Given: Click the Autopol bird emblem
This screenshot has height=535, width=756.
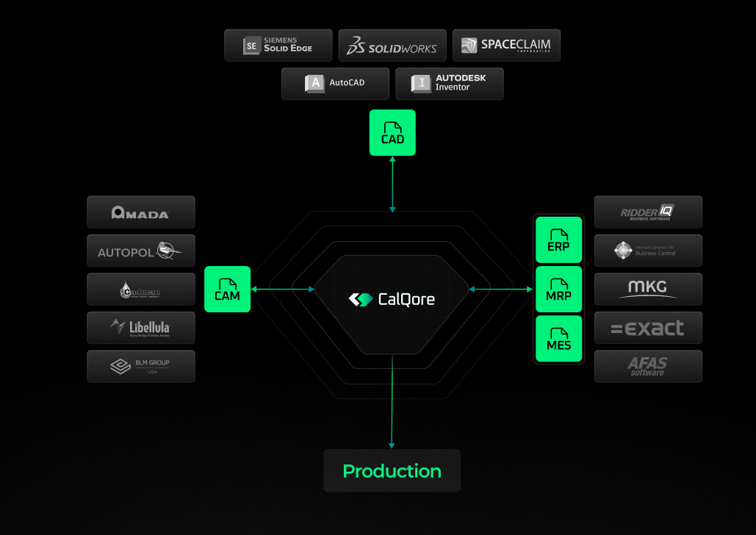Looking at the screenshot, I should (x=169, y=250).
